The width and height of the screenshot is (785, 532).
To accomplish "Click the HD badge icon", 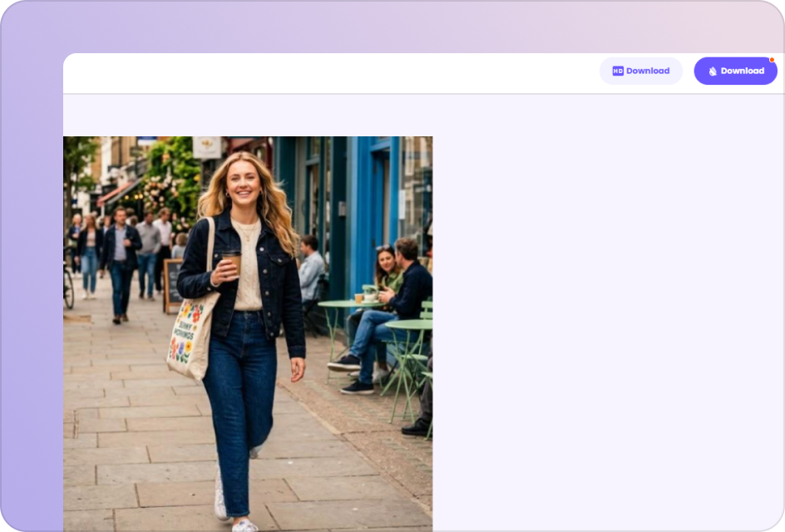I will [x=618, y=71].
